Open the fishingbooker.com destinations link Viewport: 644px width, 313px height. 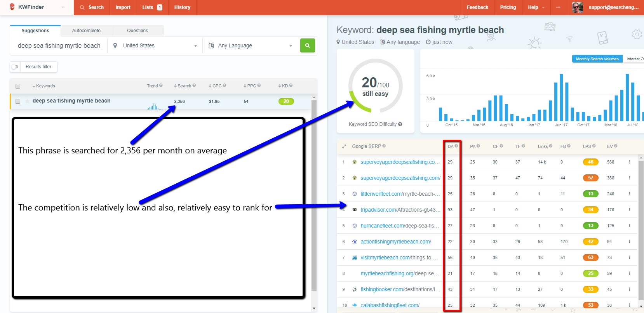400,289
